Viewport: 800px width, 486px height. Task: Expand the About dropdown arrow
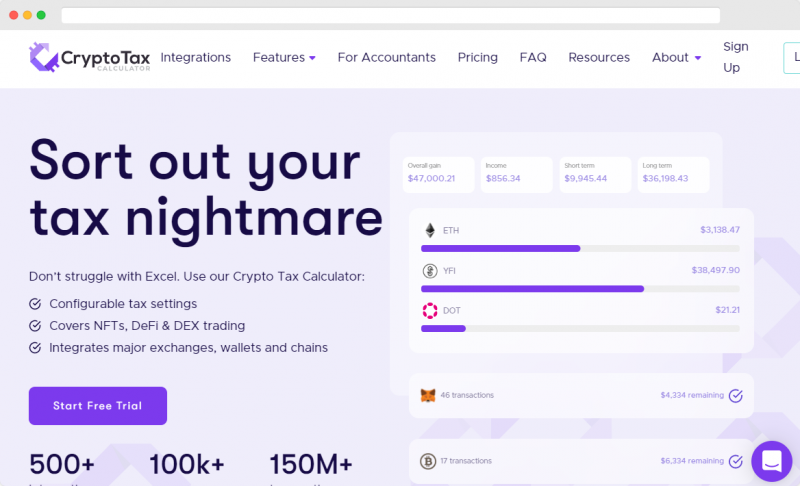click(697, 58)
